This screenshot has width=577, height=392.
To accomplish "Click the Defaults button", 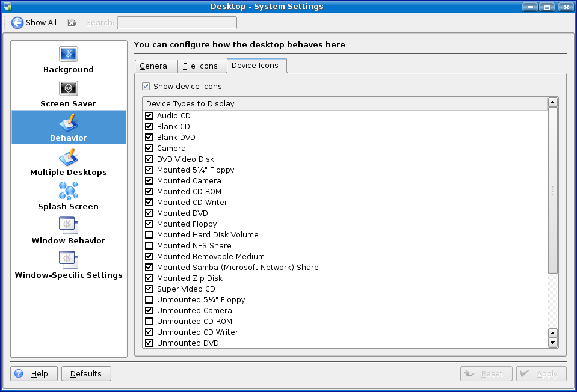I will pyautogui.click(x=86, y=374).
